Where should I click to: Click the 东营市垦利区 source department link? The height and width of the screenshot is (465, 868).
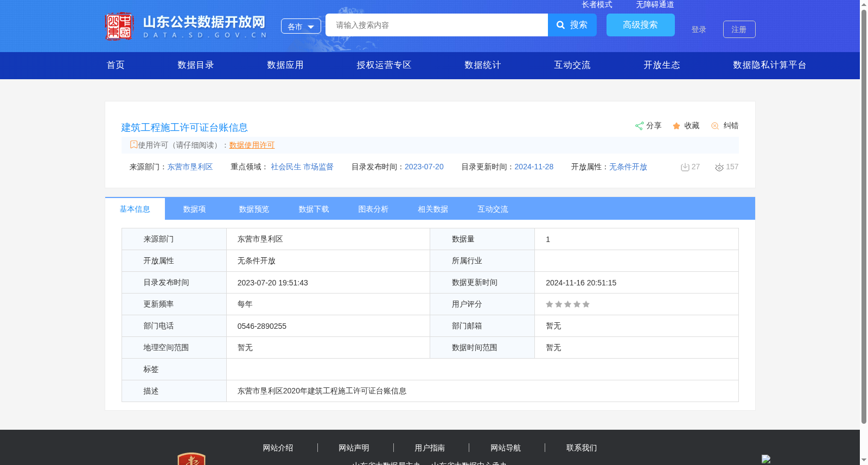tap(190, 167)
